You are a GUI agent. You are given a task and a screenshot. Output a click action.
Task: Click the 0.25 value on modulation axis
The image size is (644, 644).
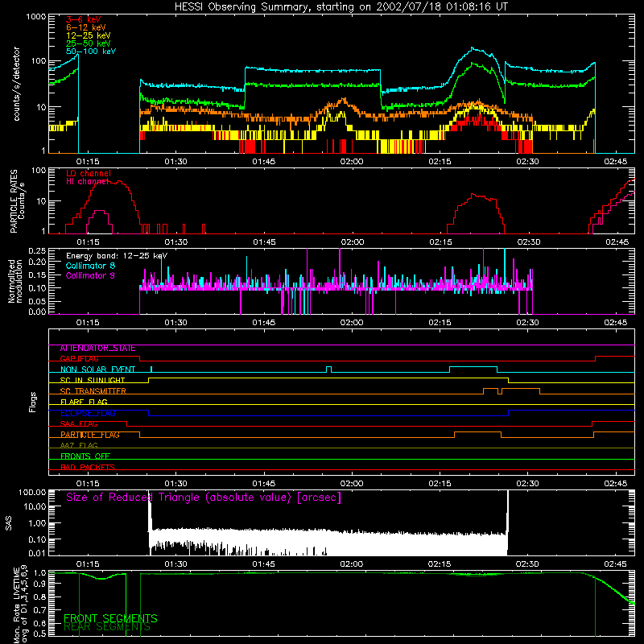point(37,251)
